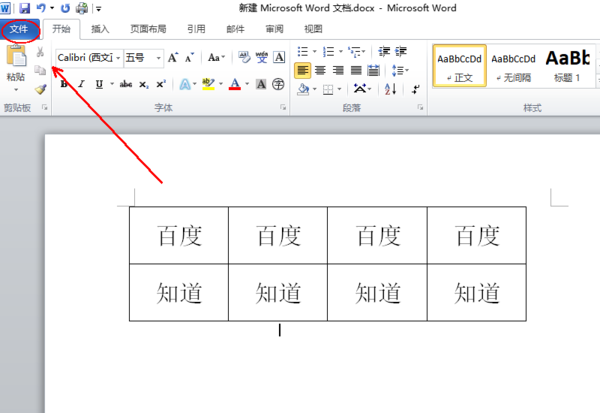Click the Bullets list icon
The image size is (600, 413).
(303, 51)
